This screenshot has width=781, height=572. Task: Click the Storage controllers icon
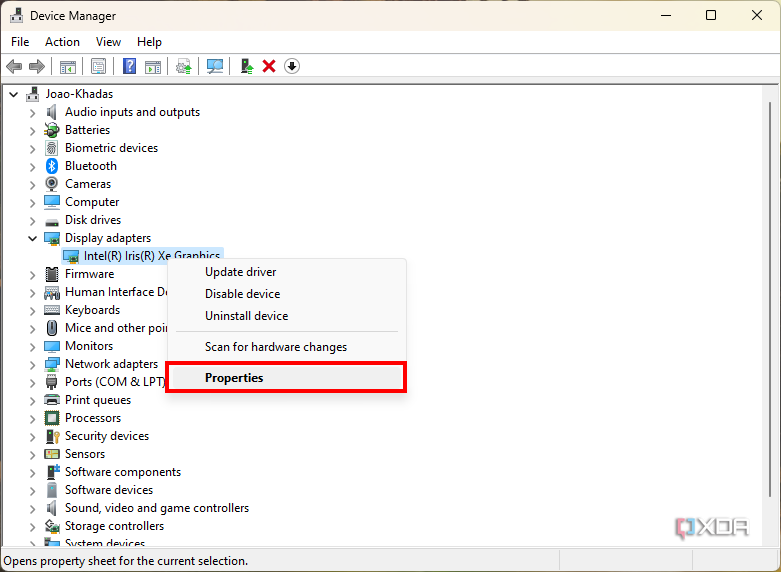tap(52, 526)
